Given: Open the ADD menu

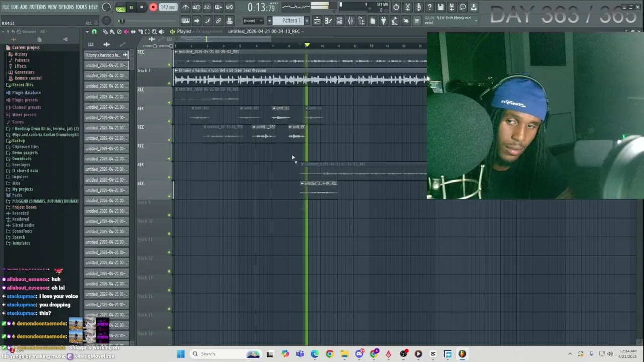Looking at the screenshot, I should 24,7.
